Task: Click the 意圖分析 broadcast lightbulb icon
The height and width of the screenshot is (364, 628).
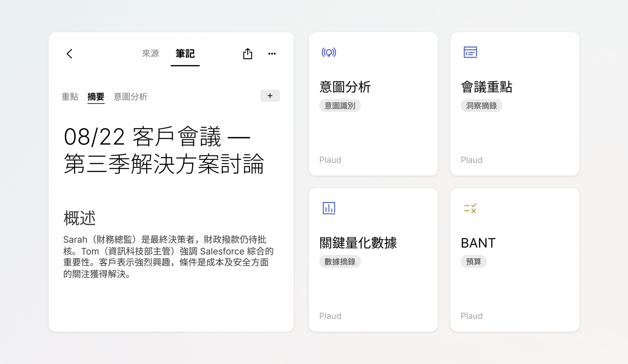Action: tap(329, 52)
